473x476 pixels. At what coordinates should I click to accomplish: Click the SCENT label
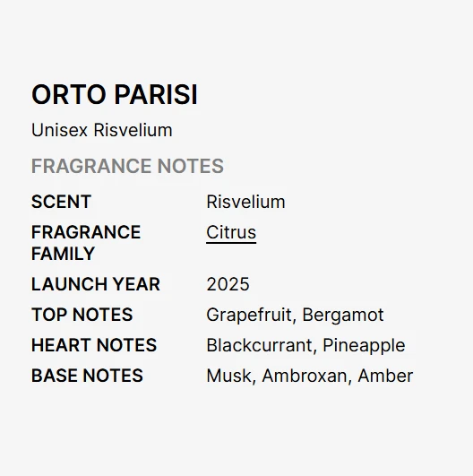61,202
